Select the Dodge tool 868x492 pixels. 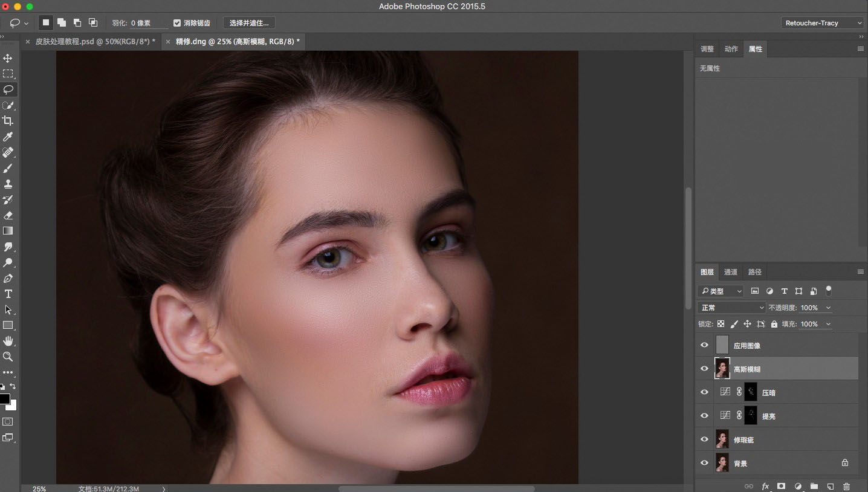point(8,262)
